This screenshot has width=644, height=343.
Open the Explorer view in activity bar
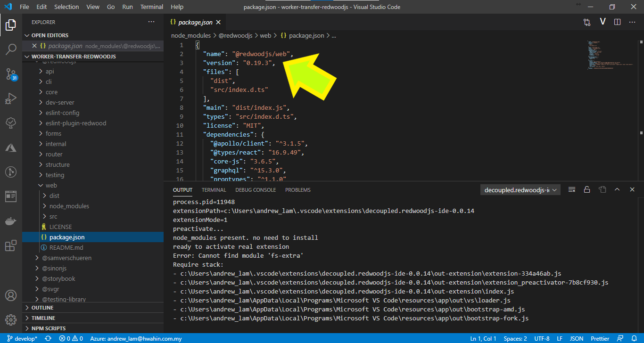11,24
